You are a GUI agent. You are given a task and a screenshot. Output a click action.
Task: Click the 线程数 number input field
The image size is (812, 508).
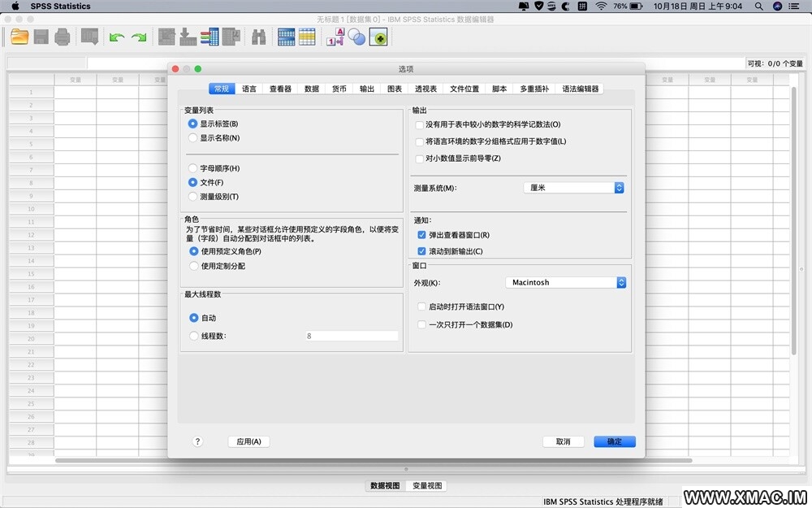352,336
